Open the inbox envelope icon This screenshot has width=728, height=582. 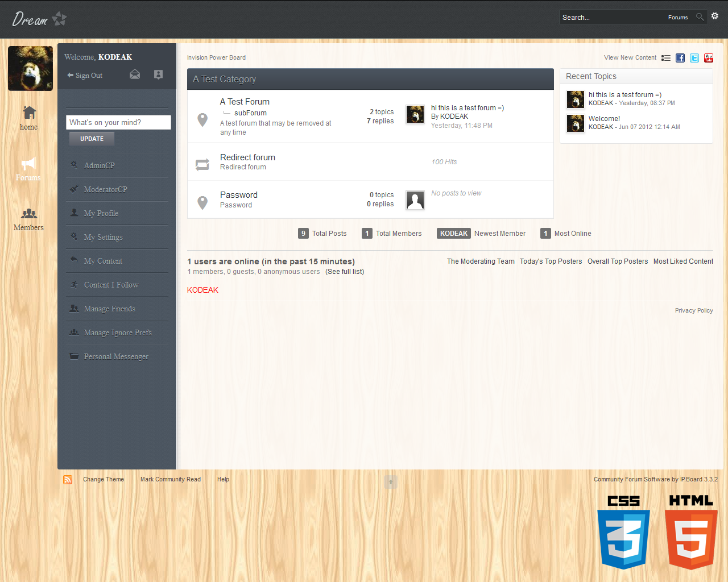click(x=135, y=74)
